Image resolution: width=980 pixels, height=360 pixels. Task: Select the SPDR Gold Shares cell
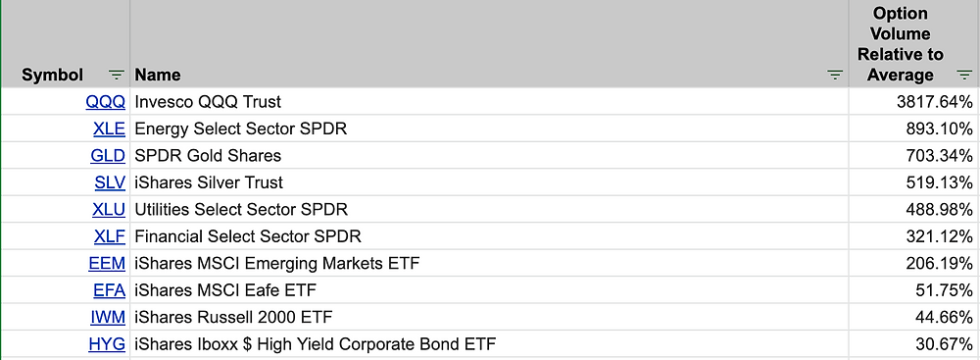point(489,155)
